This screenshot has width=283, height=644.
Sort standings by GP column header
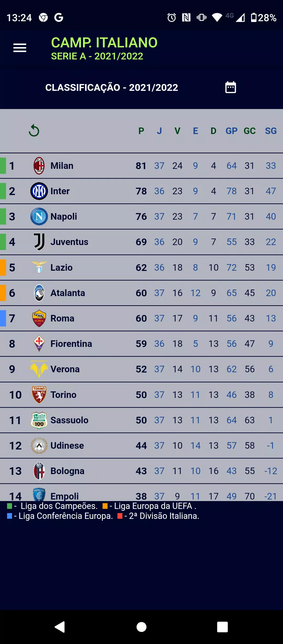(232, 131)
